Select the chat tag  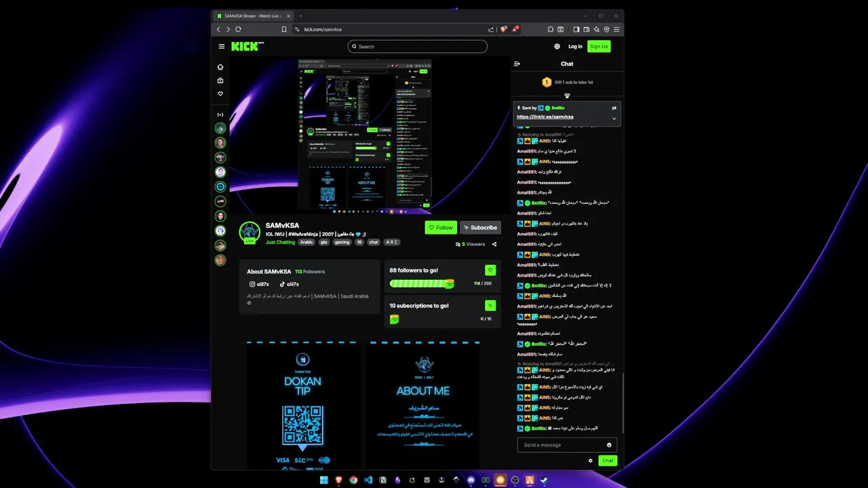click(374, 242)
